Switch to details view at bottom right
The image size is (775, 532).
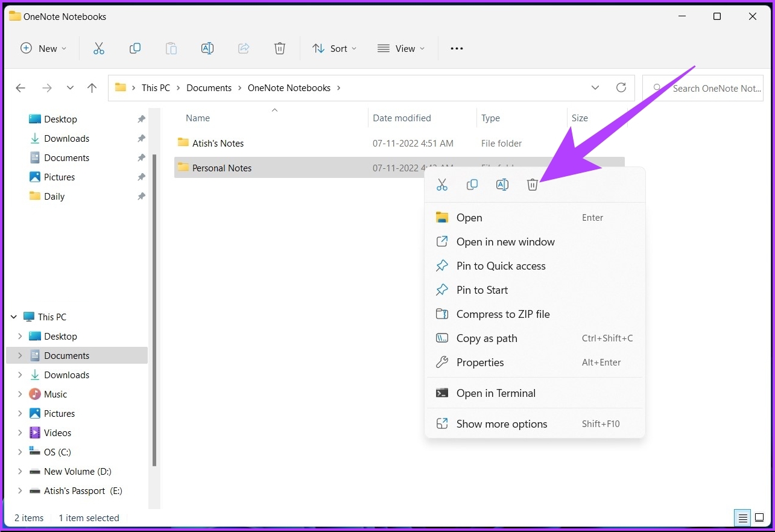742,518
